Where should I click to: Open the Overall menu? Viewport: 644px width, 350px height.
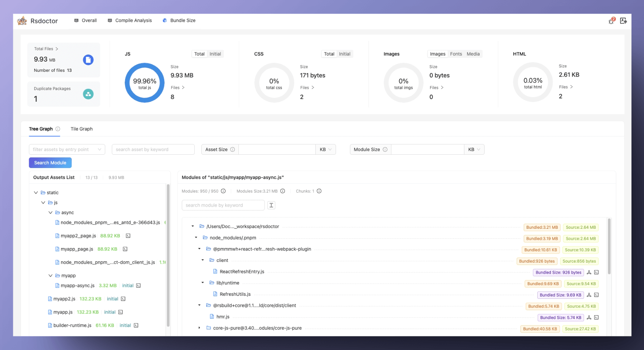tap(85, 21)
